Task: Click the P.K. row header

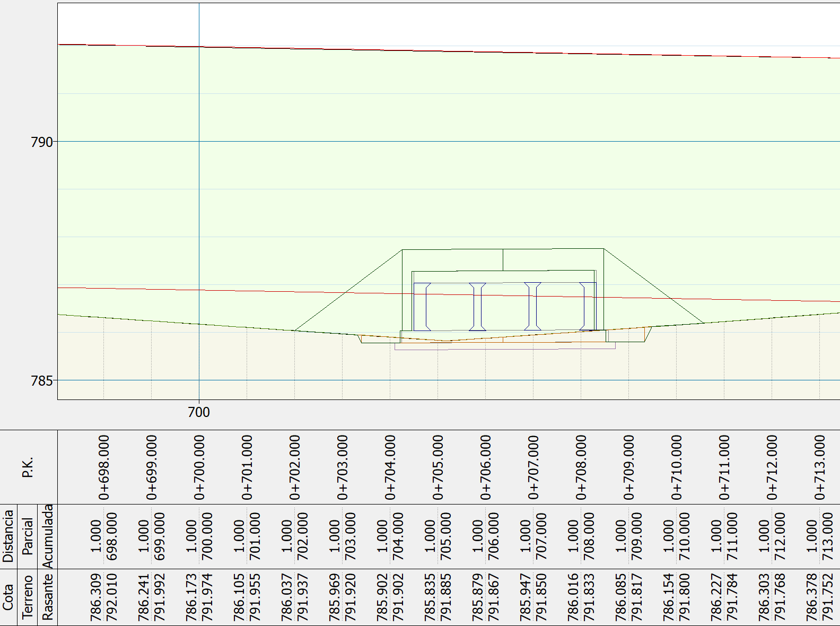Action: (x=28, y=467)
